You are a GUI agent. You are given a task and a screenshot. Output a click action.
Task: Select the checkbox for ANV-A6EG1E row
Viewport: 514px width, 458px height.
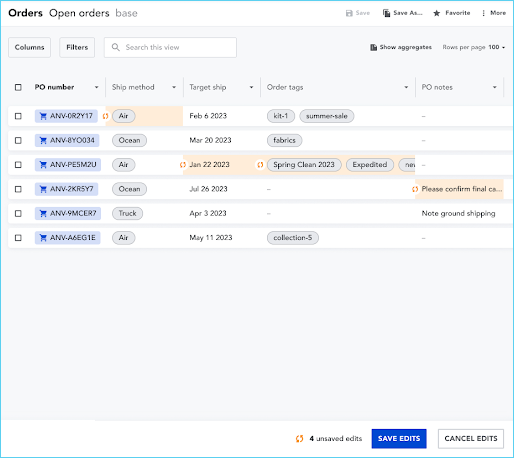pos(18,238)
